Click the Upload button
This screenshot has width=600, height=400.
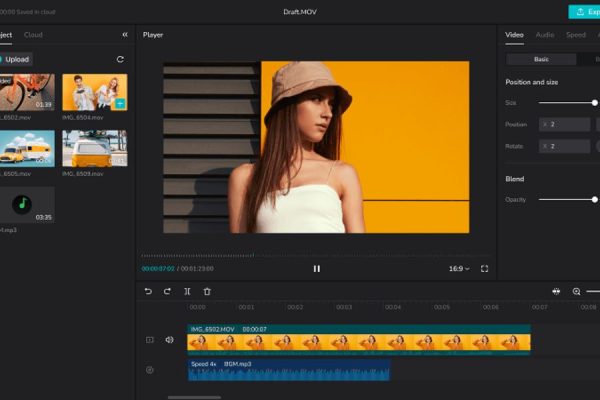(16, 59)
